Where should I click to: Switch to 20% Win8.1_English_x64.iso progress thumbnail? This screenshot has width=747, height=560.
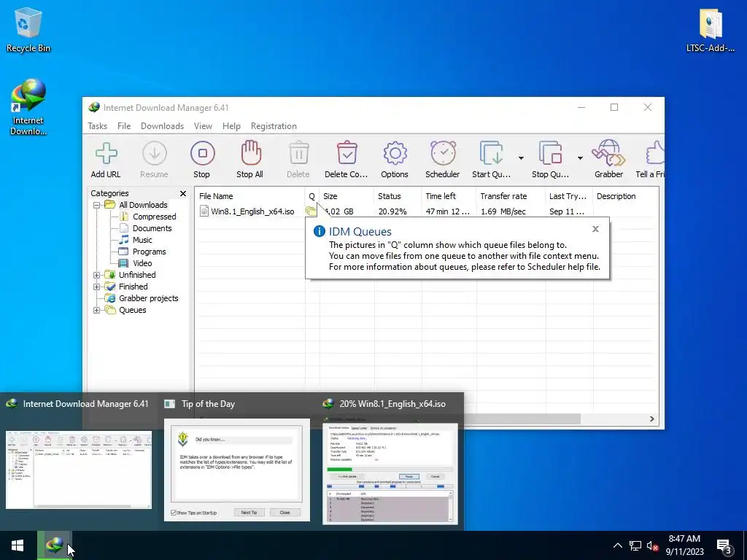coord(390,473)
